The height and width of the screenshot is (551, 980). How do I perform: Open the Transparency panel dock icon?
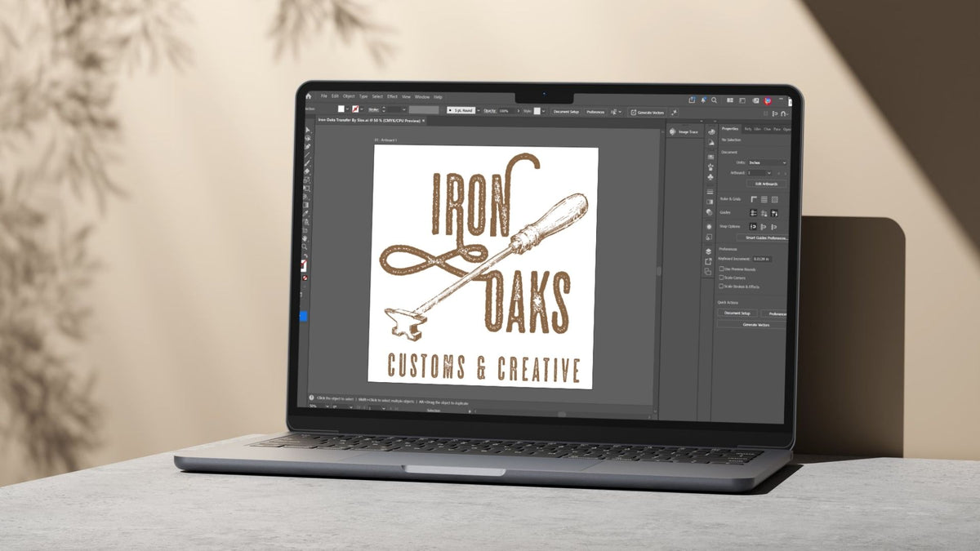tap(709, 212)
